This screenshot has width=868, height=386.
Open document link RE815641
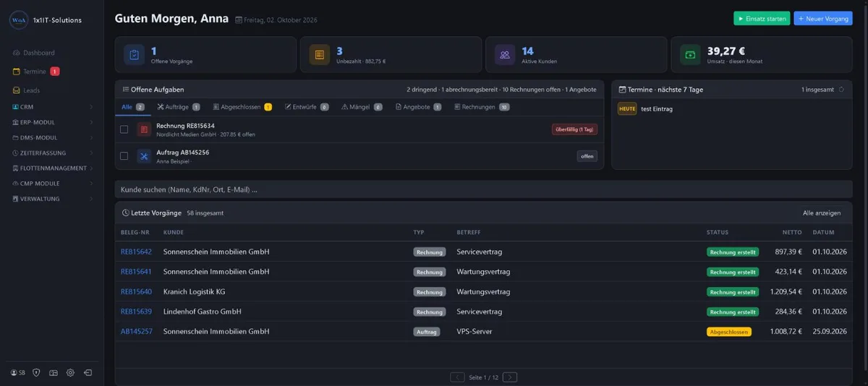click(136, 272)
